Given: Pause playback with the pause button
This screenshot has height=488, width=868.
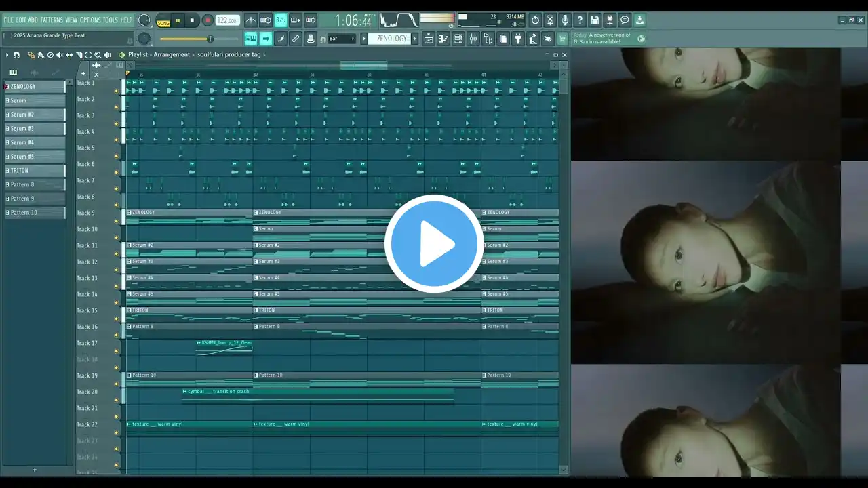Looking at the screenshot, I should (178, 20).
